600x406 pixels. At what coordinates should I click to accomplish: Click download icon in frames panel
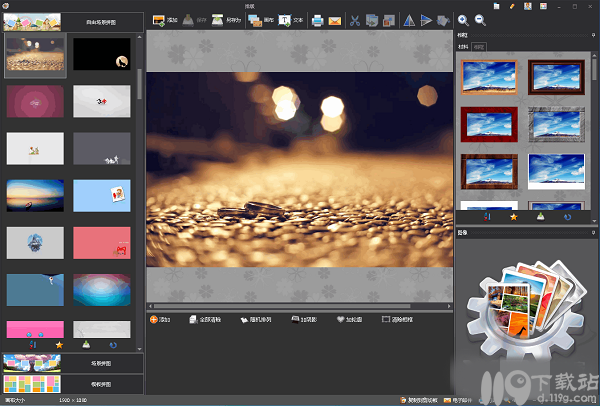click(x=540, y=217)
